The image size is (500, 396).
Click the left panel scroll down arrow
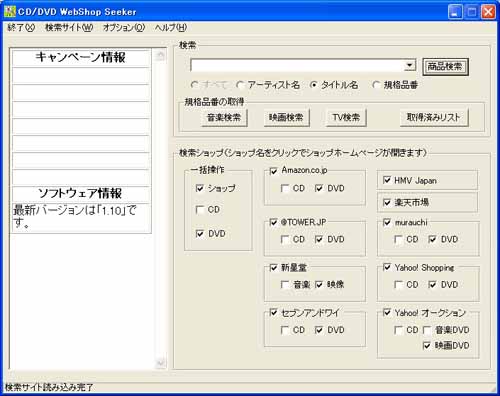click(160, 363)
